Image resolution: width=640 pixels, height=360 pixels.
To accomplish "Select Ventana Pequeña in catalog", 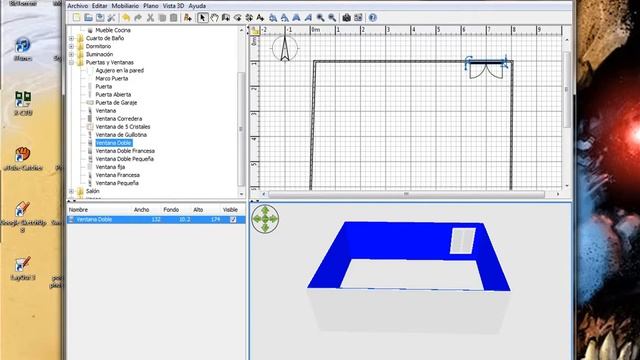I will [117, 183].
